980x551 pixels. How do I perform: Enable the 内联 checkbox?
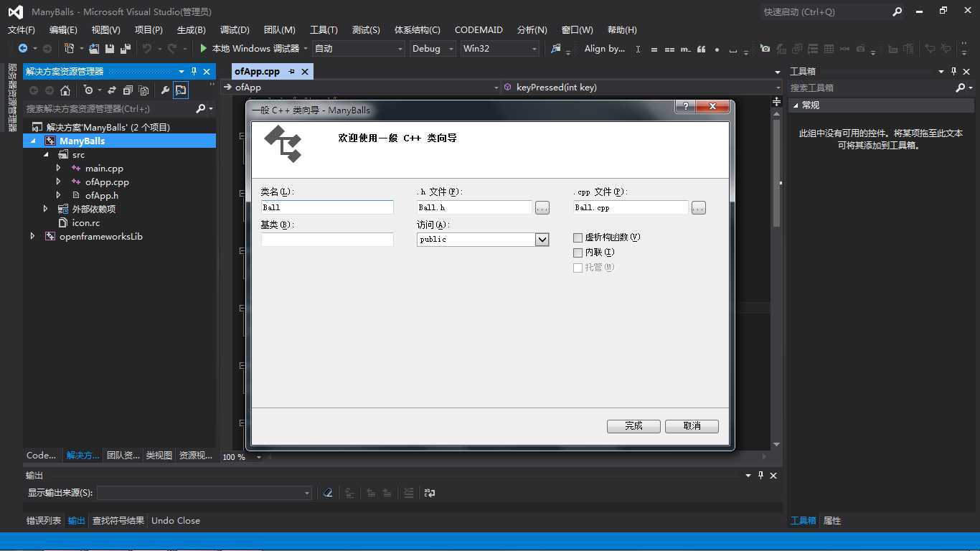[x=578, y=253]
